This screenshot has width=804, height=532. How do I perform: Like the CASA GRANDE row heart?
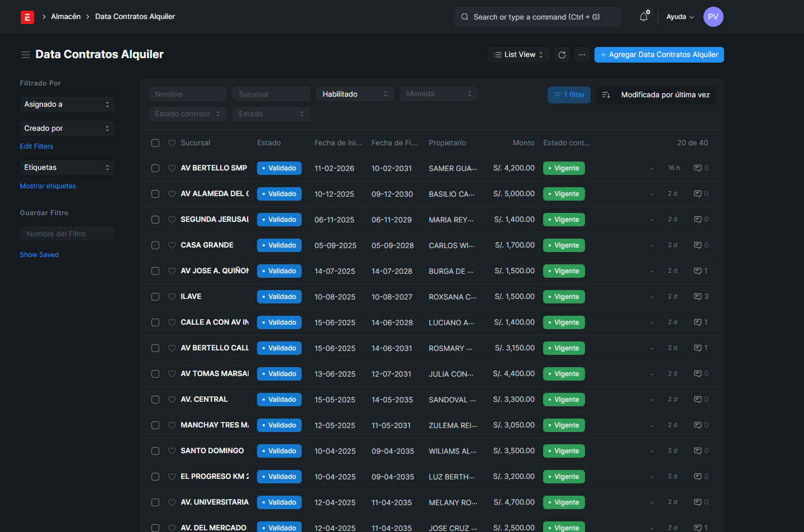pyautogui.click(x=172, y=245)
